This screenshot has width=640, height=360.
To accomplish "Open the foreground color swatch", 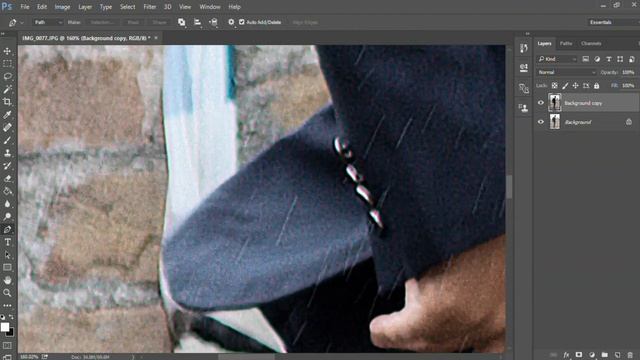I will (x=5, y=327).
